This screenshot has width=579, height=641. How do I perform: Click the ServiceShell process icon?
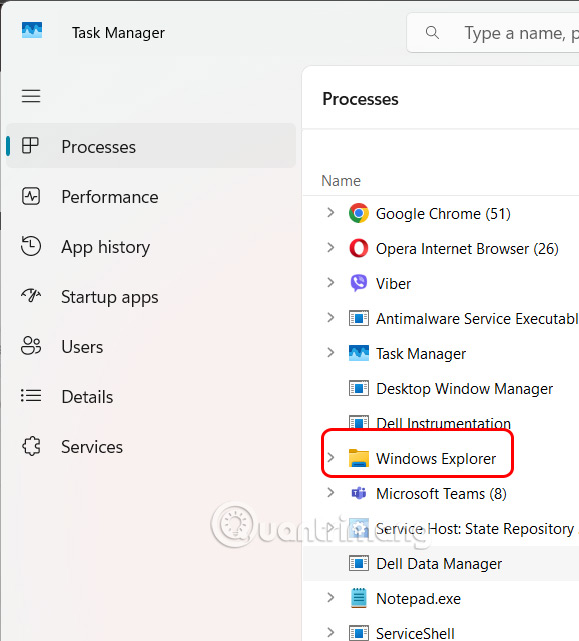(x=359, y=633)
